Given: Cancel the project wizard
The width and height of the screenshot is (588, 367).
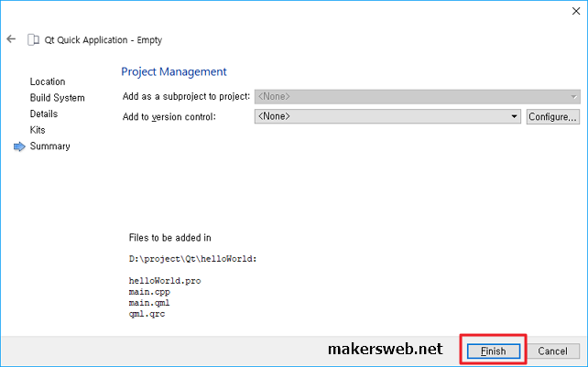Looking at the screenshot, I should 552,351.
